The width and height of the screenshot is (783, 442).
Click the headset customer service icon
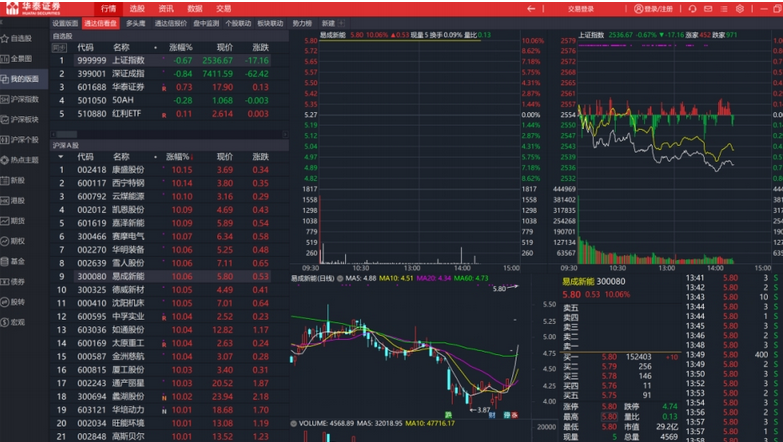click(x=693, y=8)
